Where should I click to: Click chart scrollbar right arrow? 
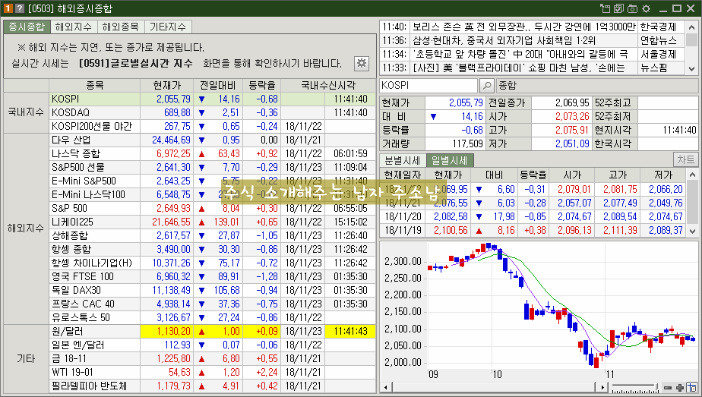[x=603, y=388]
